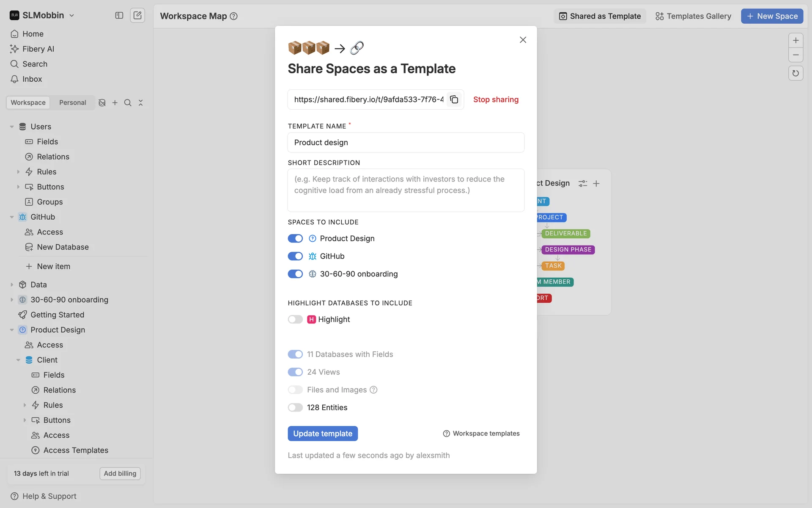Copy the shared template link
Viewport: 812px width, 508px height.
[454, 99]
